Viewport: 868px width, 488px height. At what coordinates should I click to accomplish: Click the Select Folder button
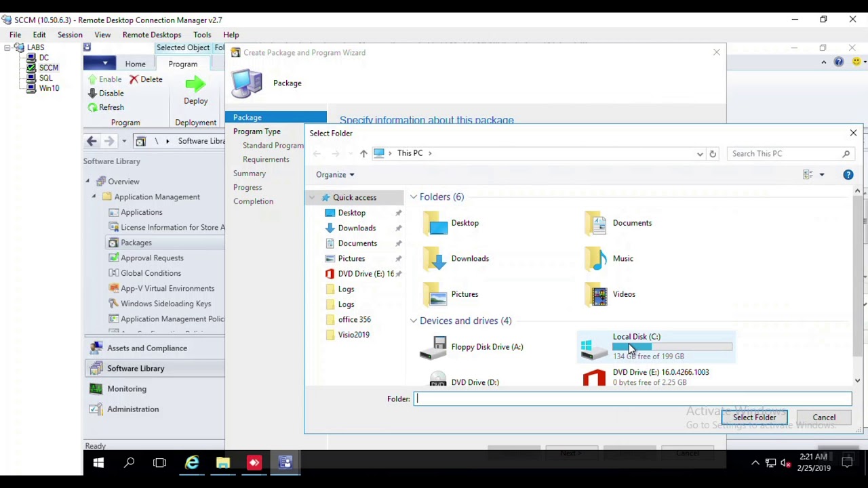click(x=754, y=418)
